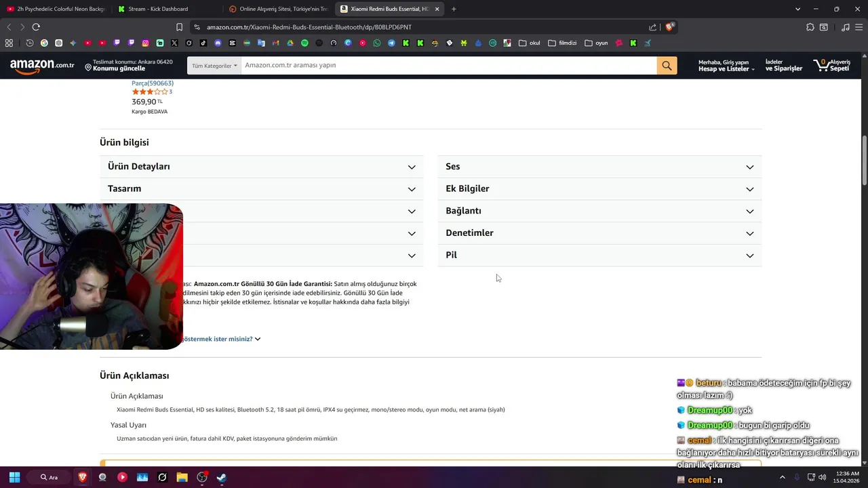This screenshot has width=868, height=488.
Task: Open the Windows taskbar search box
Action: [49, 477]
